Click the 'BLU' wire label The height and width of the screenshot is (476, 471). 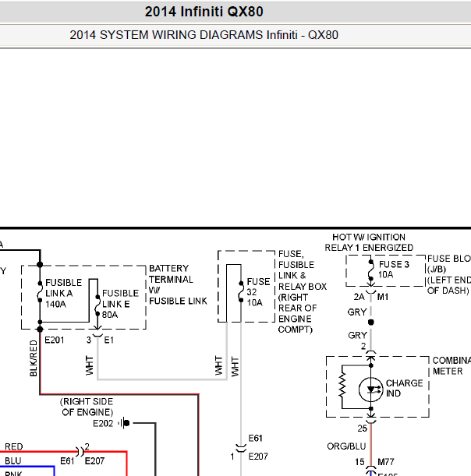[x=12, y=461]
